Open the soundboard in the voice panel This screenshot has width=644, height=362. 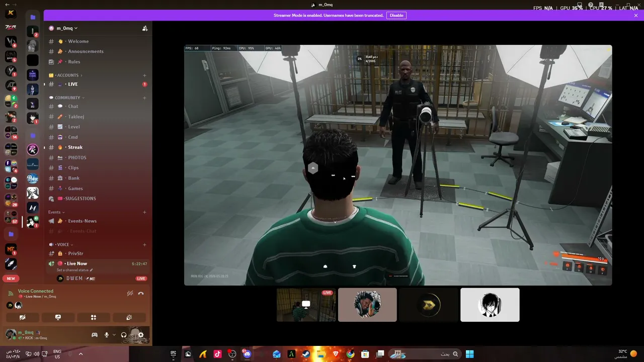click(x=129, y=317)
